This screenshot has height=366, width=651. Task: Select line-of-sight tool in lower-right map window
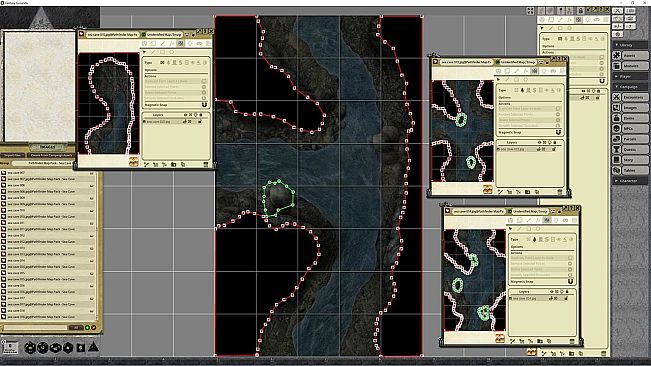click(x=547, y=220)
